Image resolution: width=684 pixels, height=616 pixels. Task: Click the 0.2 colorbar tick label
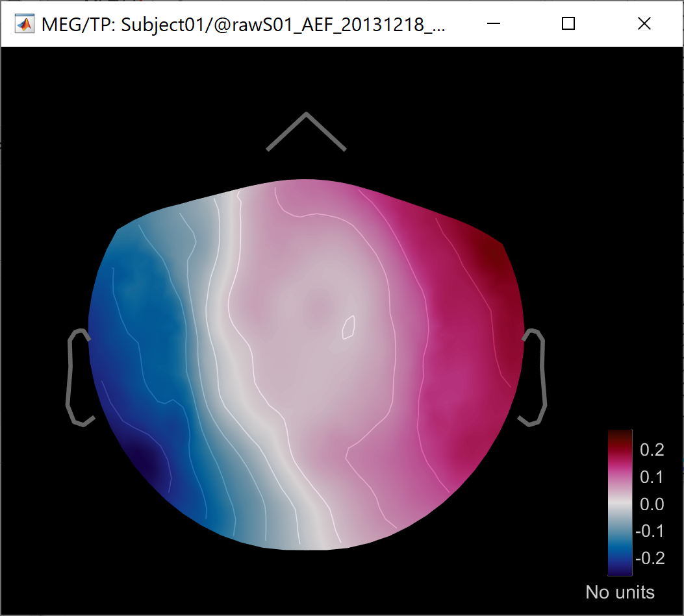coord(652,450)
